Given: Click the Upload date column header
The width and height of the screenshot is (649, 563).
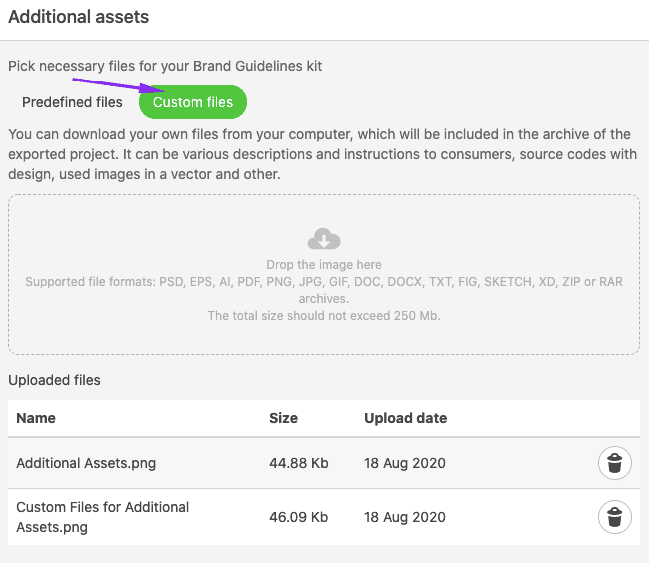Looking at the screenshot, I should tap(406, 418).
